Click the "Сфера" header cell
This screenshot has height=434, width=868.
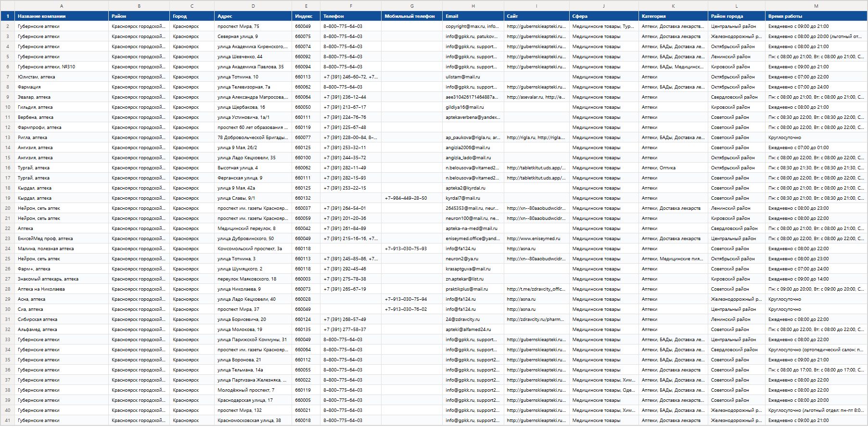pos(604,16)
